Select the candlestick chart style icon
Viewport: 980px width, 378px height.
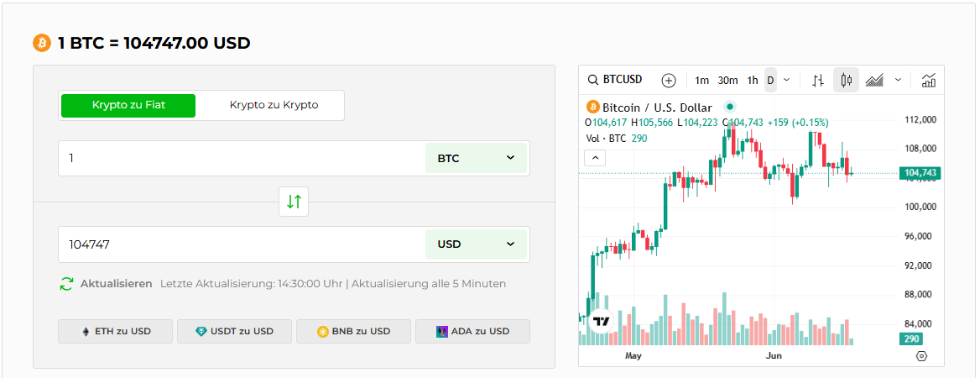tap(846, 81)
